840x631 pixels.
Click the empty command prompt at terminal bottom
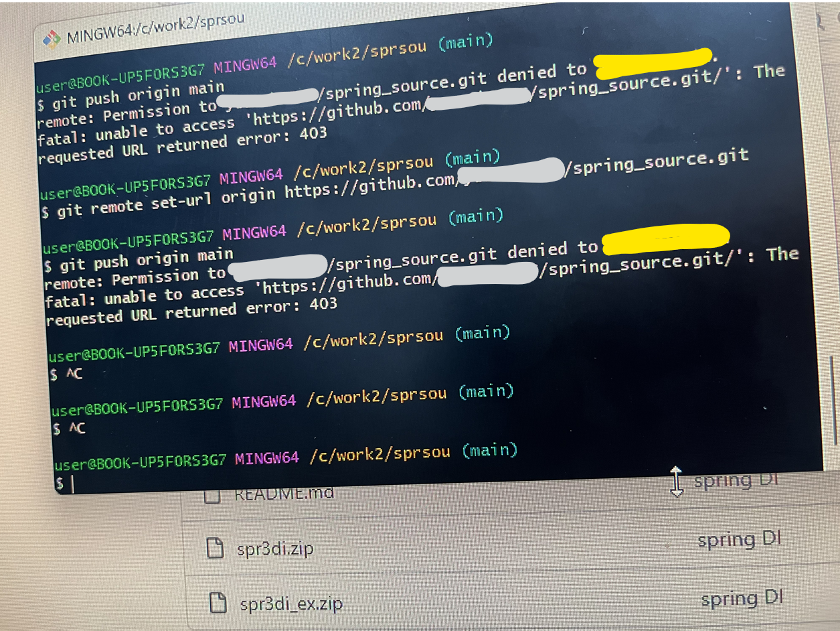point(66,484)
